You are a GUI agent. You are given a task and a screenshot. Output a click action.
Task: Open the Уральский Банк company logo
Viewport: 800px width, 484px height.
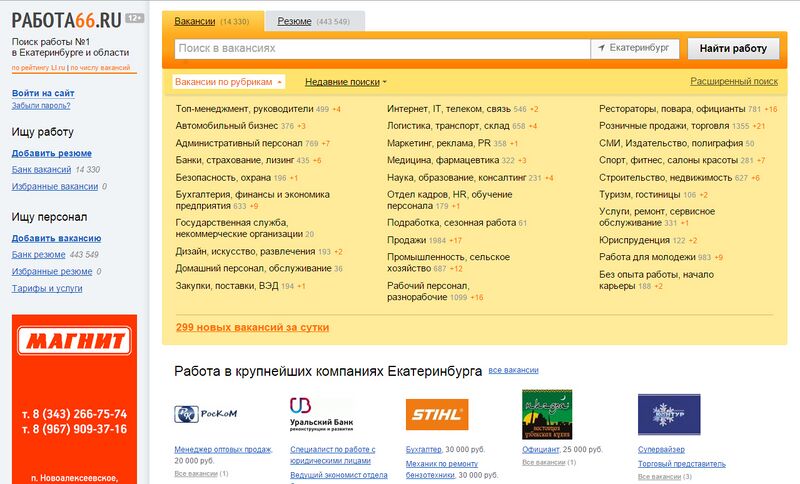[x=321, y=414]
